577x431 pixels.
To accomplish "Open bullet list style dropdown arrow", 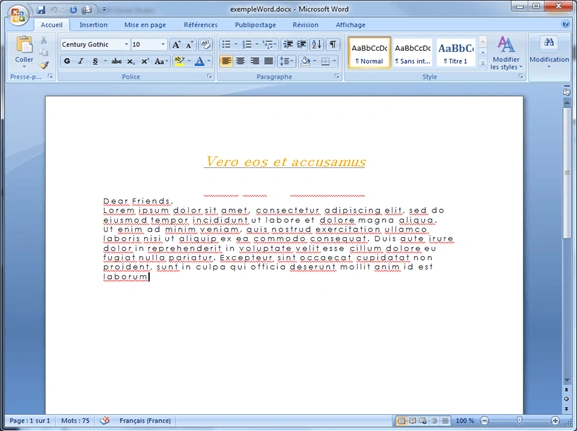I will pos(236,45).
